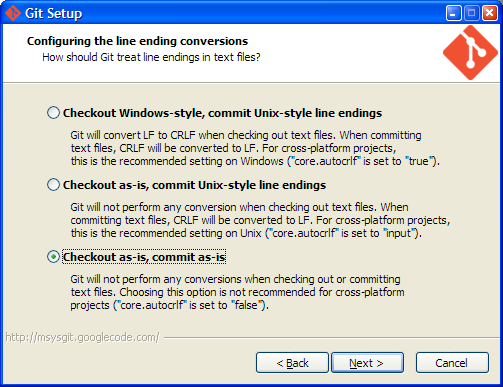
Task: Click the focused label Checkout as-is, commit as-is
Action: tap(144, 257)
